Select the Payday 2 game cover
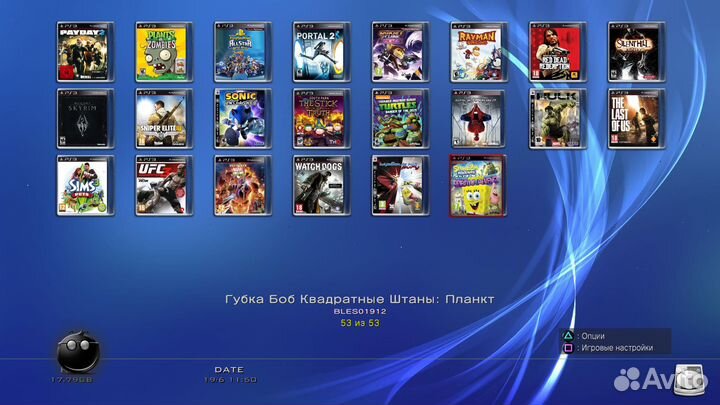 click(85, 52)
